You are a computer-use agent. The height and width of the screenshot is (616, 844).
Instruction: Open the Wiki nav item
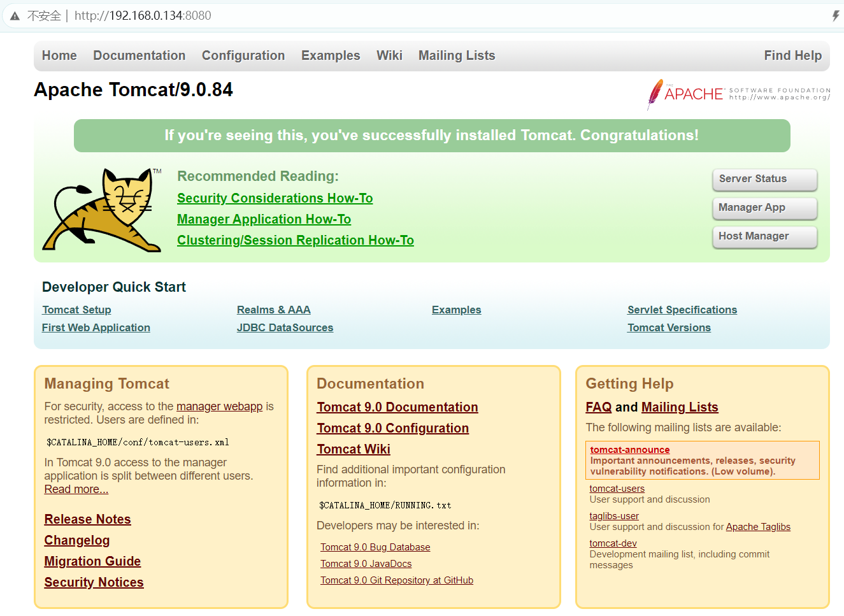click(x=389, y=55)
